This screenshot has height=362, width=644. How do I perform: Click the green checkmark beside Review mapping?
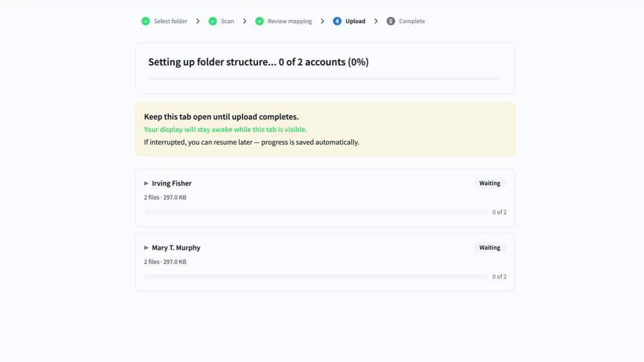pyautogui.click(x=259, y=21)
